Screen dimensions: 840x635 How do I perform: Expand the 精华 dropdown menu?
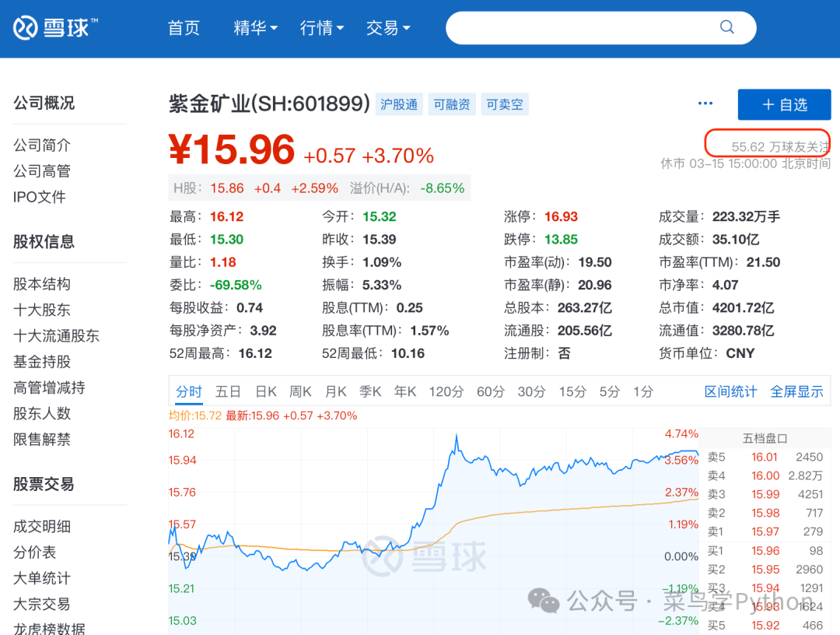[256, 28]
